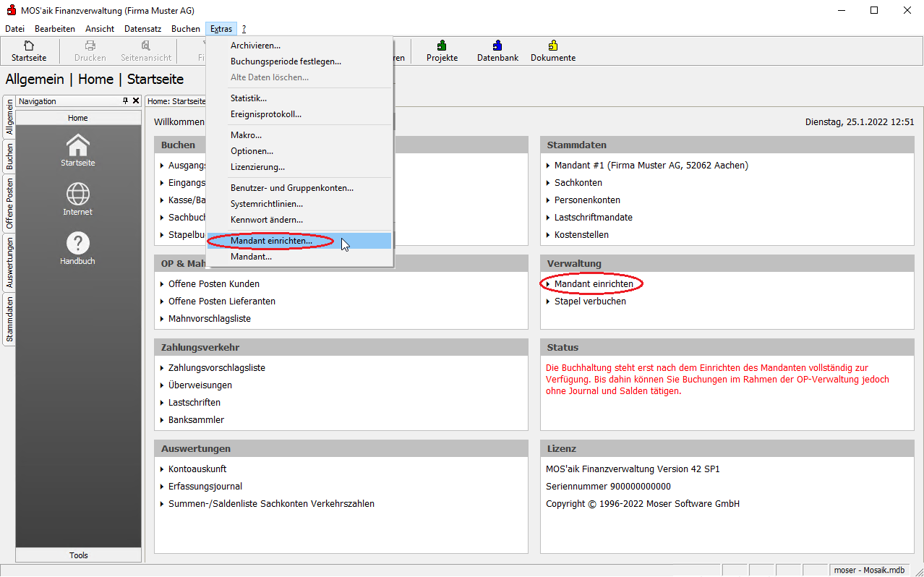Viewport: 924px width, 577px height.
Task: Open the Datei menu
Action: 14,29
